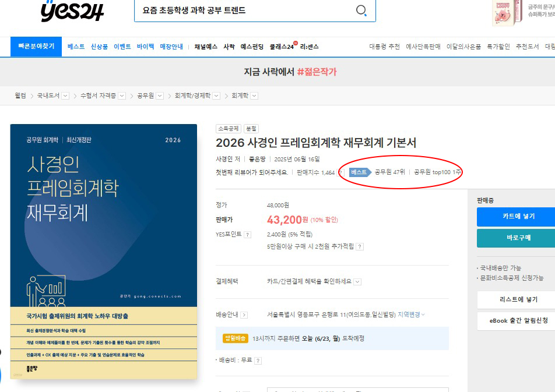The width and height of the screenshot is (555, 392).
Task: Go to 리:센스 section
Action: [310, 47]
